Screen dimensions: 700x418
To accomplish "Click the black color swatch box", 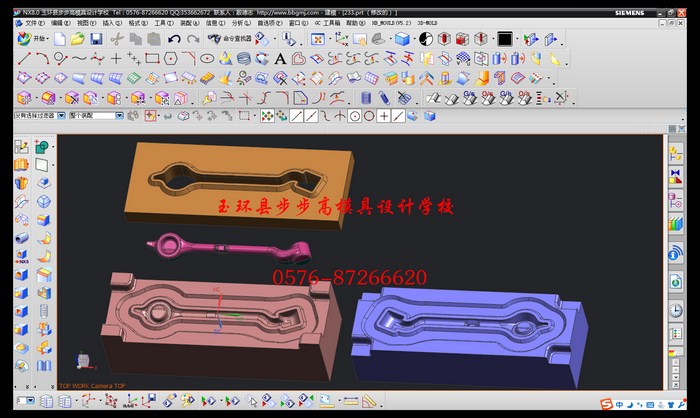I will pyautogui.click(x=505, y=39).
